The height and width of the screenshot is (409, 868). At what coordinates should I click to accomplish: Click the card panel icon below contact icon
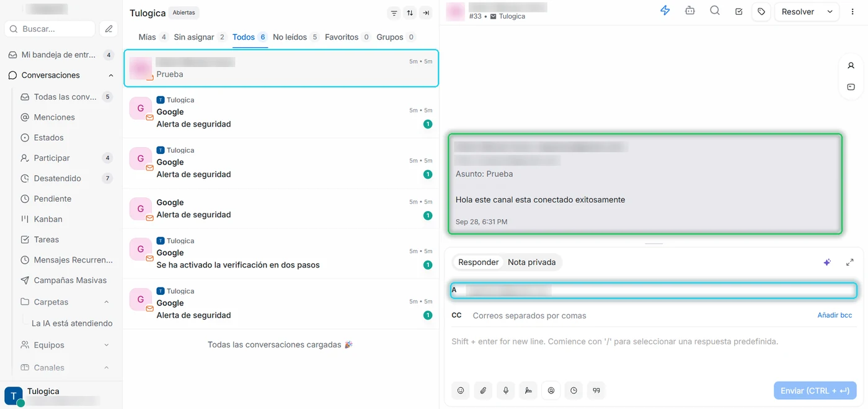[851, 87]
